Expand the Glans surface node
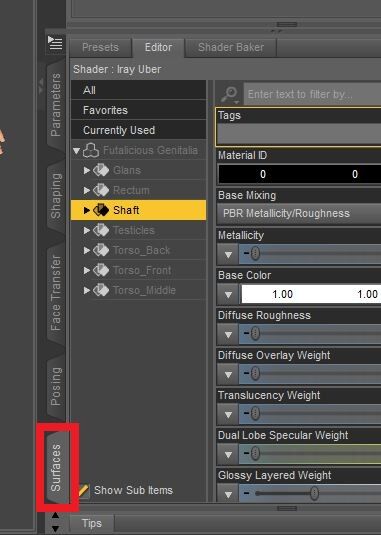This screenshot has width=381, height=535. pyautogui.click(x=87, y=170)
